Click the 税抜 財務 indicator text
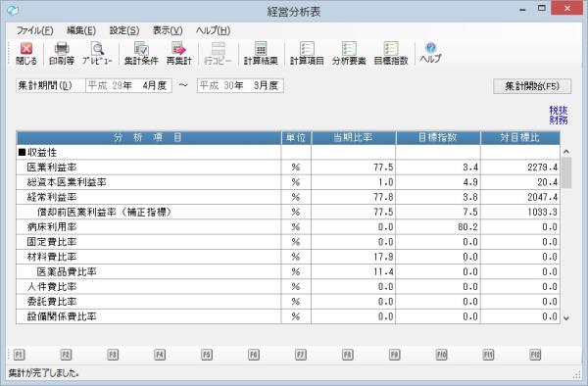 (559, 115)
